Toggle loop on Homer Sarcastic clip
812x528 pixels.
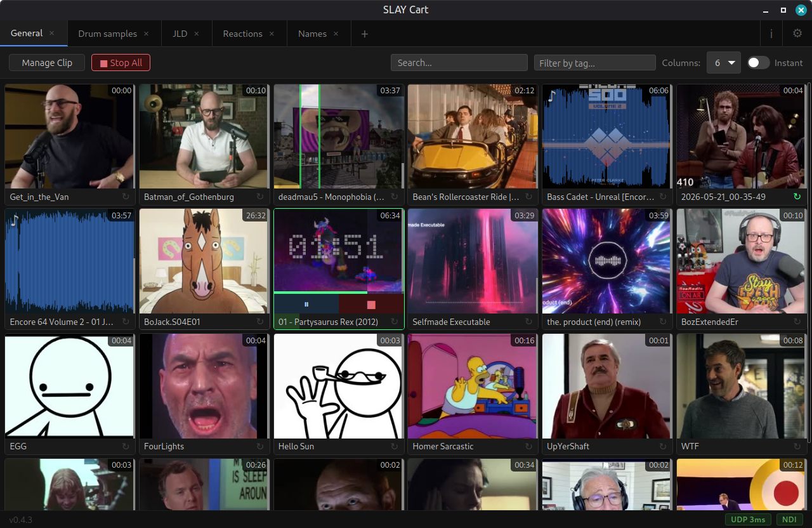point(528,446)
